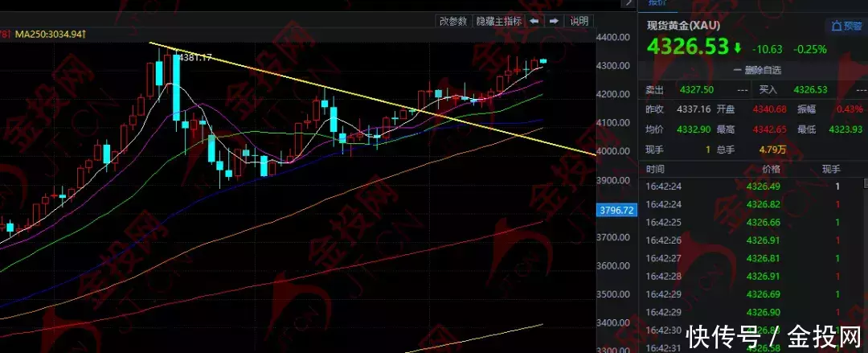
Task: Click the 时间 column header
Action: (655, 170)
